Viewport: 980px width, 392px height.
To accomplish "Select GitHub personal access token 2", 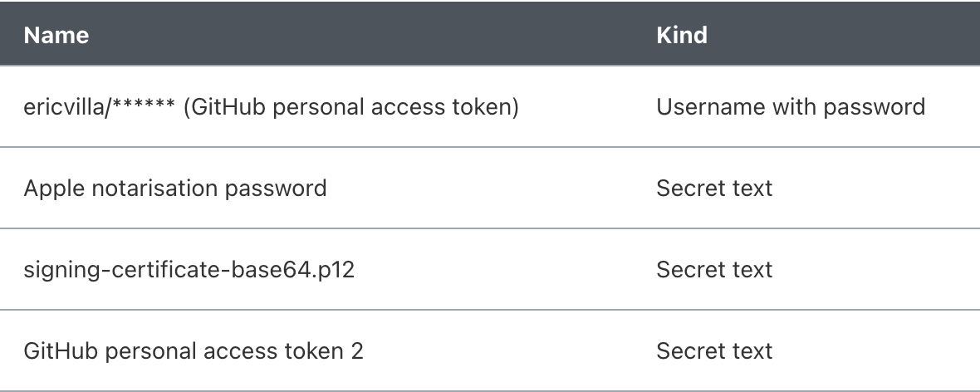I will [x=194, y=350].
